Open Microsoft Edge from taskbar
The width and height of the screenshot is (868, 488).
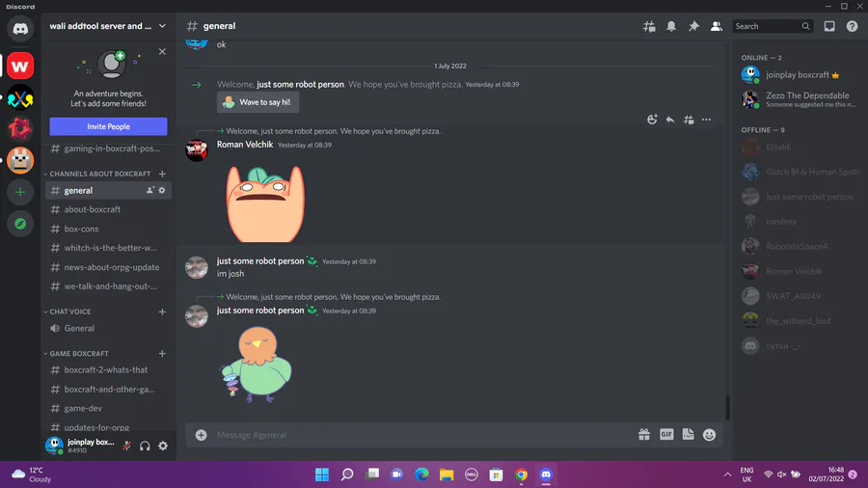[421, 474]
